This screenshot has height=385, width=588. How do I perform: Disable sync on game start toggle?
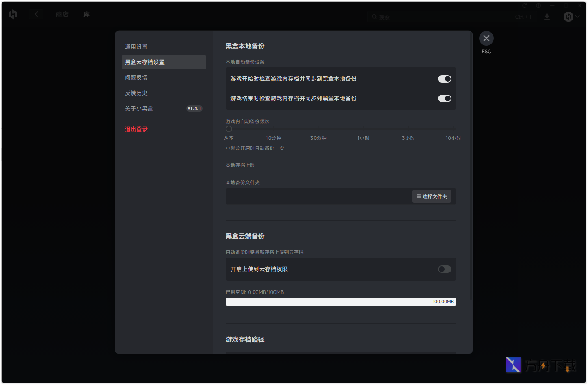coord(445,79)
